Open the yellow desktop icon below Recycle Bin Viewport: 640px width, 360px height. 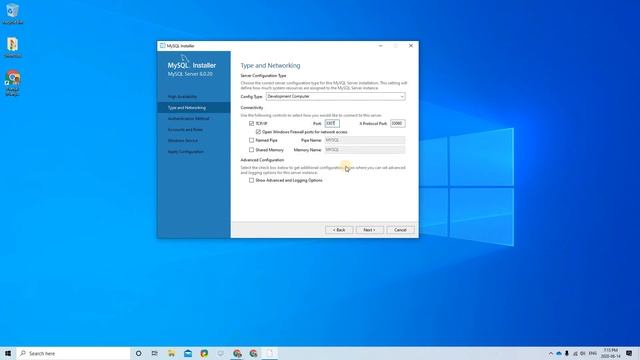pos(13,47)
